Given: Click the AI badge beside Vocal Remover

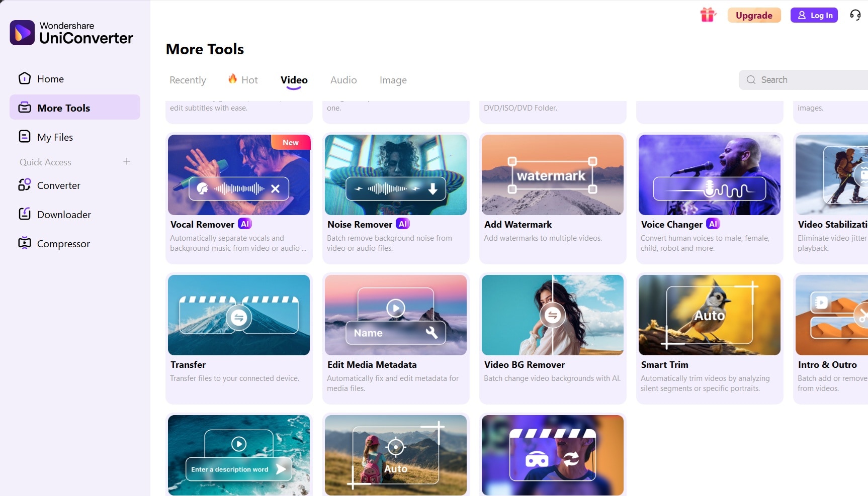Looking at the screenshot, I should coord(245,224).
